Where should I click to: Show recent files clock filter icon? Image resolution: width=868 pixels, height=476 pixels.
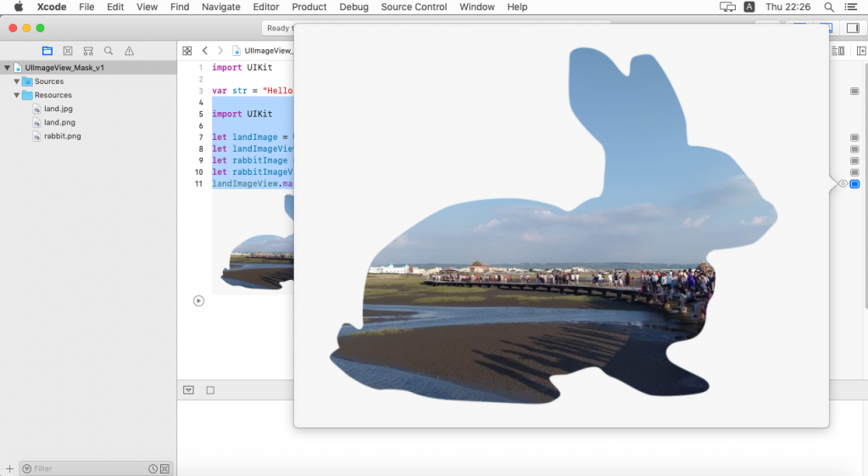[153, 469]
